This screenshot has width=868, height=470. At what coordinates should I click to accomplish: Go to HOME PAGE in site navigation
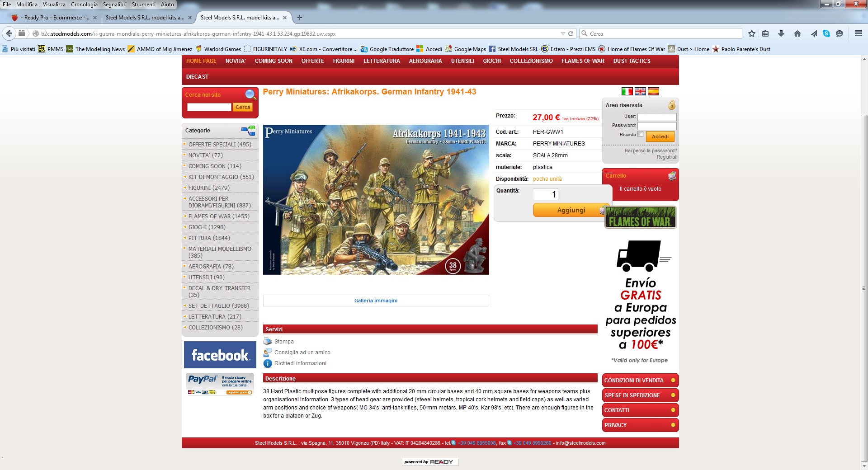pos(201,61)
